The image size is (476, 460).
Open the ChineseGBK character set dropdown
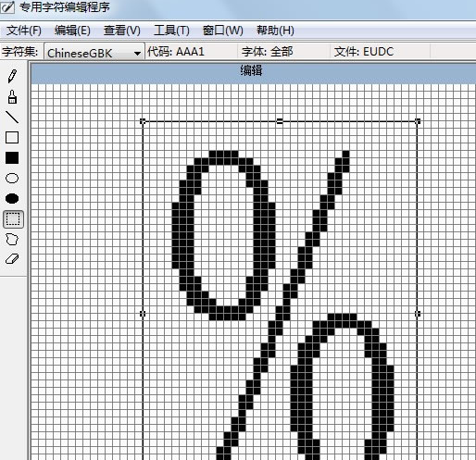coord(94,53)
